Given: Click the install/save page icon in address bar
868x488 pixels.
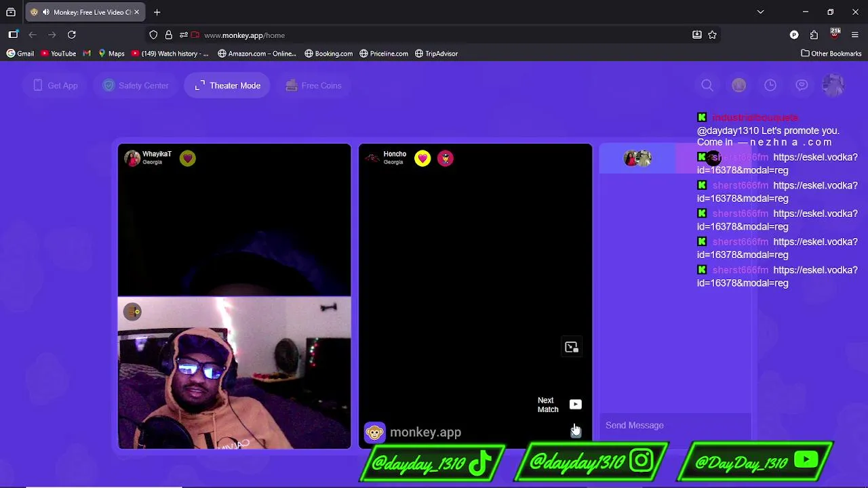Looking at the screenshot, I should (x=696, y=35).
